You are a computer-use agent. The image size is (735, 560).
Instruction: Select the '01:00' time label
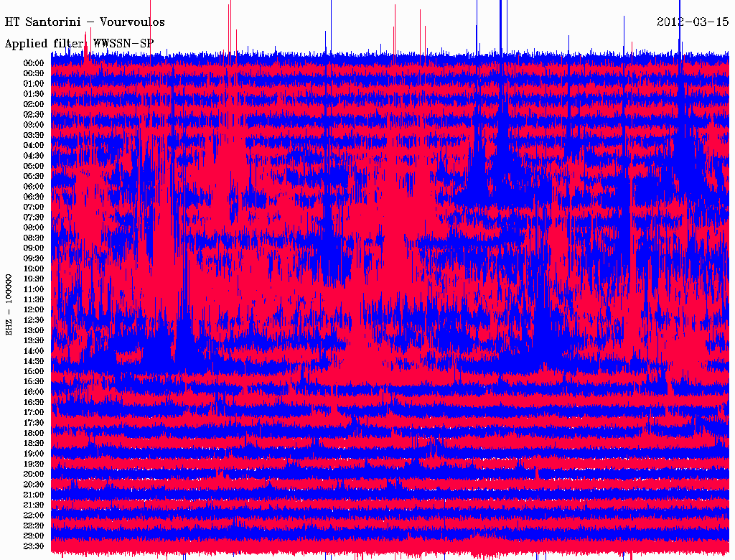34,83
